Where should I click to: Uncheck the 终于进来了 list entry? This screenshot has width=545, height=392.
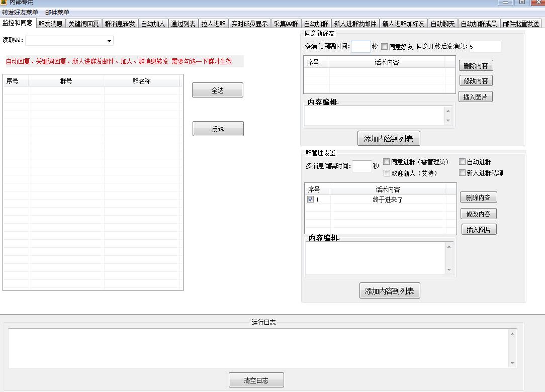click(311, 199)
